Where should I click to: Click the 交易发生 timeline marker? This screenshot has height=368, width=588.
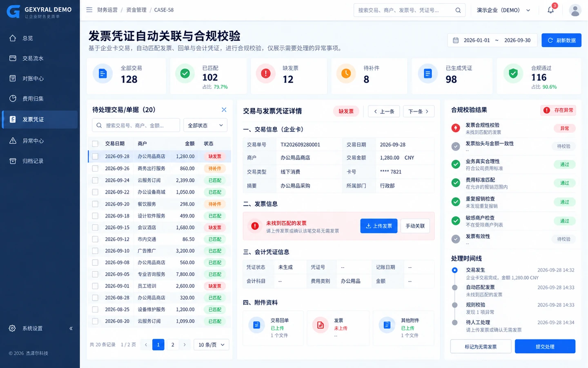(454, 270)
